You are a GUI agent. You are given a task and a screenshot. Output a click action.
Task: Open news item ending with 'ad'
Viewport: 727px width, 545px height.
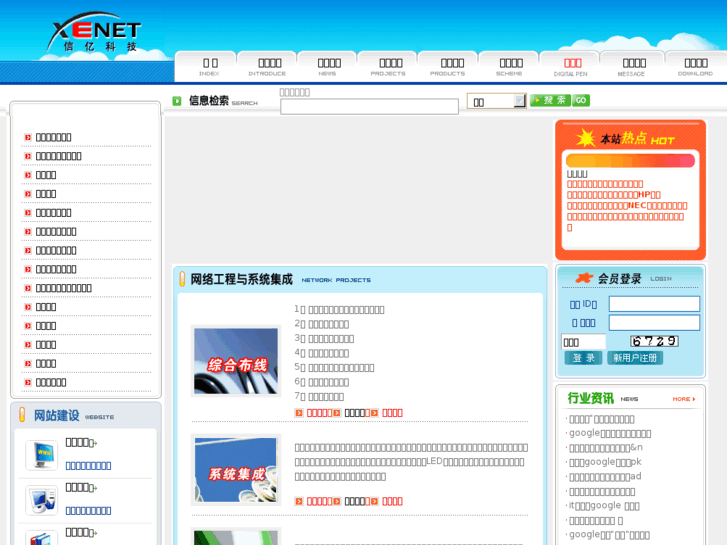(605, 476)
